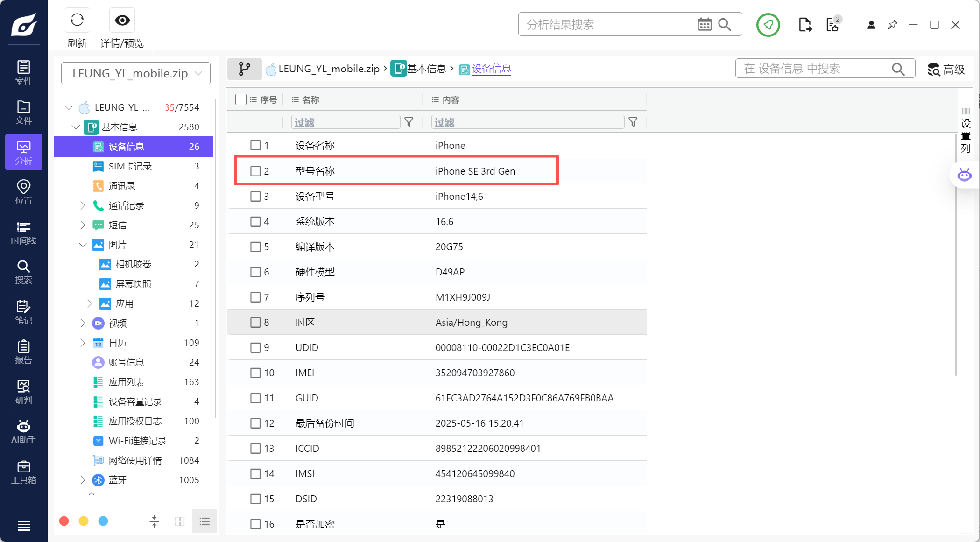Expand the 通话记录 tree node
Screen dimensions: 980x542
(x=83, y=205)
